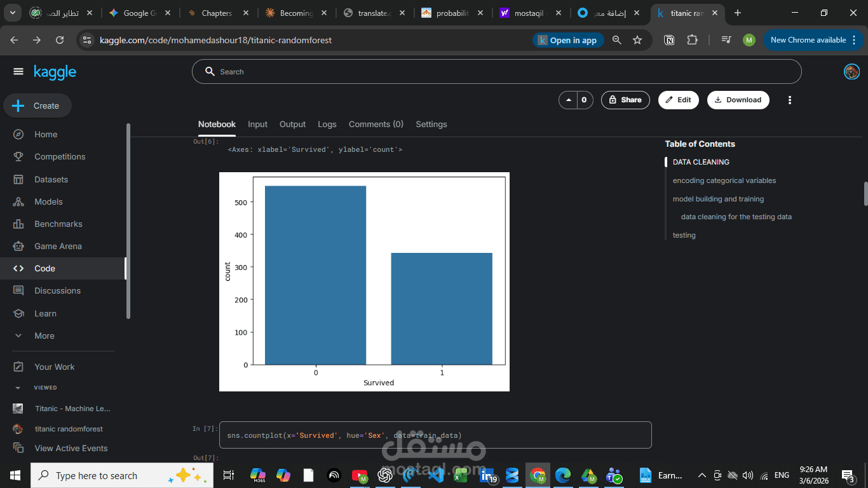Viewport: 868px width, 488px height.
Task: Open VS Code from the taskbar
Action: 436,475
